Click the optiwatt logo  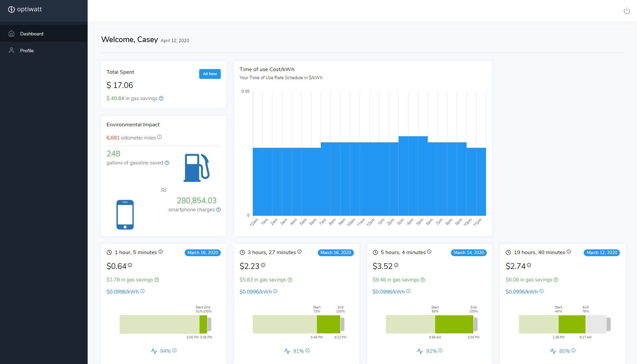coord(25,9)
